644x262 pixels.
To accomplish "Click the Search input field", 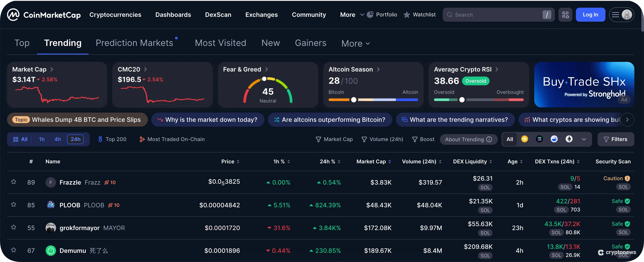I will 497,14.
